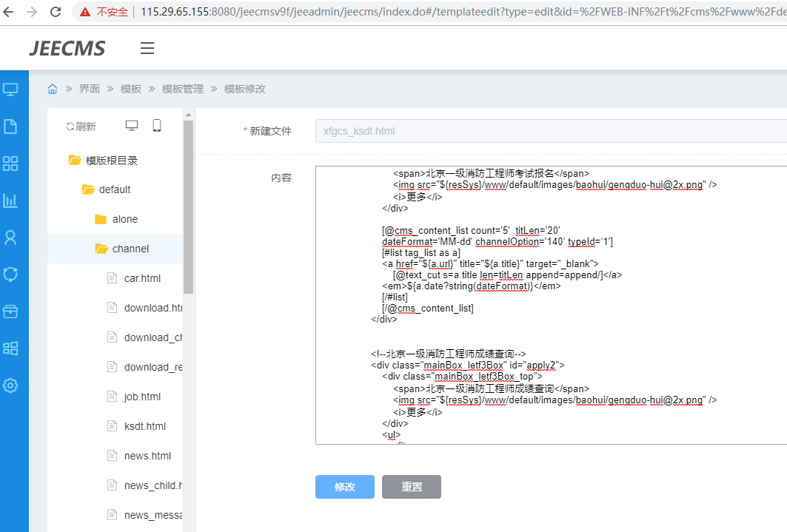Image resolution: width=787 pixels, height=532 pixels.
Task: Open the user icon in blue sidebar
Action: pos(10,238)
